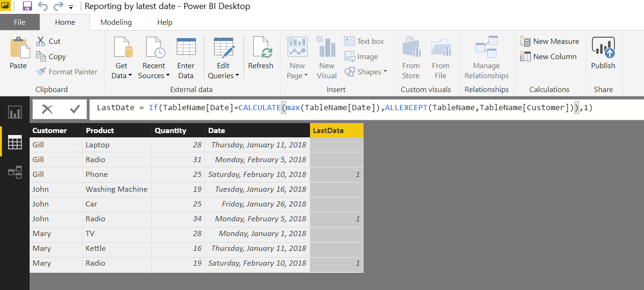Insert a Text box

[x=364, y=41]
